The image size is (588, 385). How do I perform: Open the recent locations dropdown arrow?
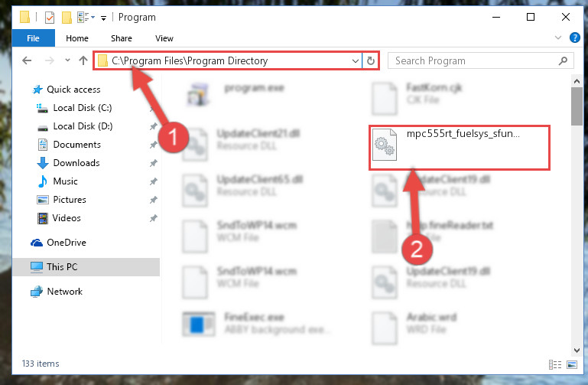[x=67, y=60]
